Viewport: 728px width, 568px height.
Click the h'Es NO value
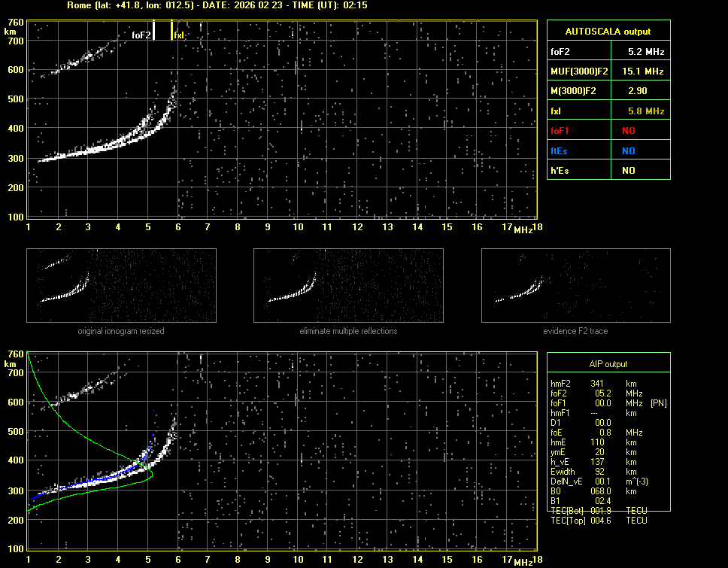pos(628,171)
